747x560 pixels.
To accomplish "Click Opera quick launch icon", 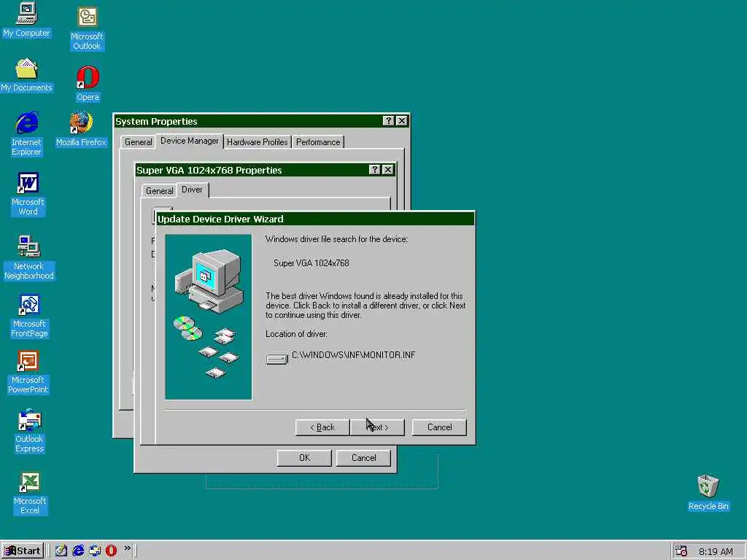I will [111, 551].
